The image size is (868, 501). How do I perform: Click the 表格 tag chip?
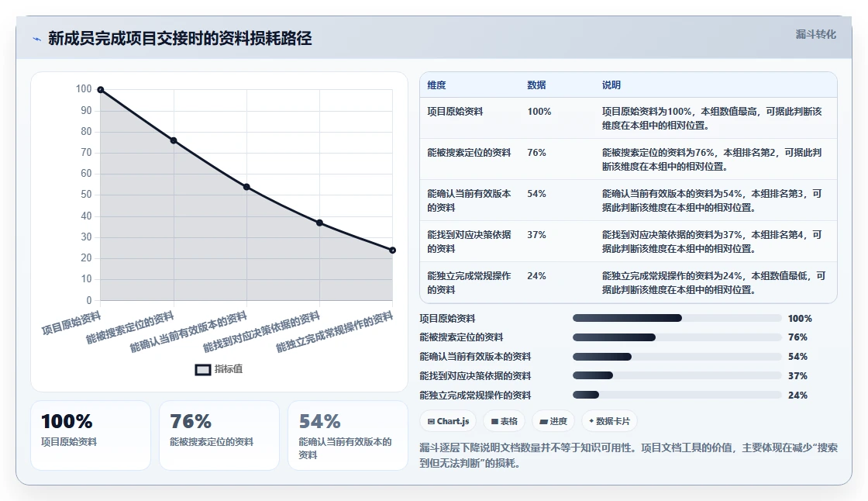[504, 421]
